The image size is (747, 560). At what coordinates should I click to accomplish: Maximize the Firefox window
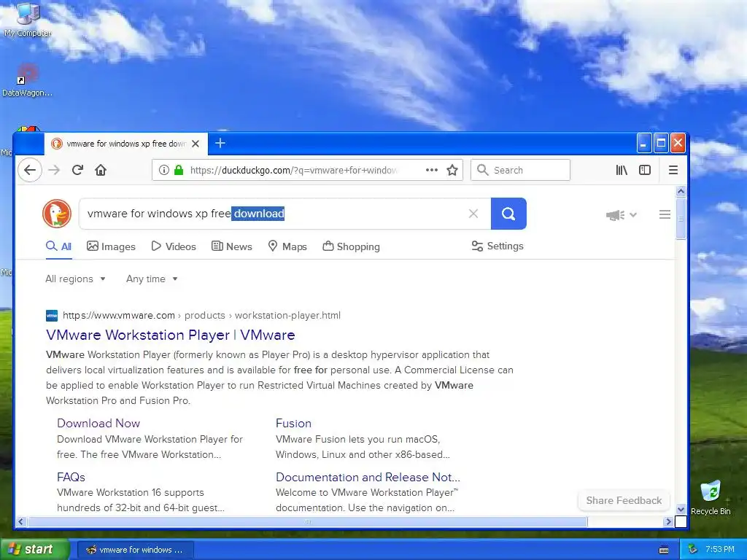pyautogui.click(x=661, y=143)
